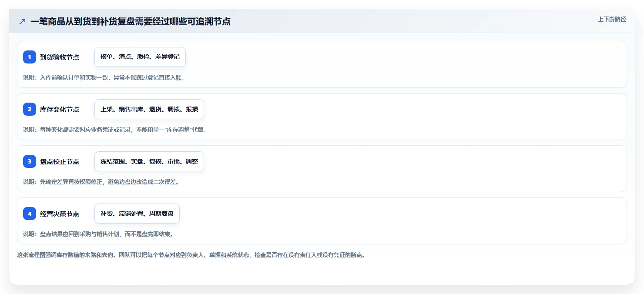Click the 上架、销售出库、退货、调拨、报损 chip
Image resolution: width=644 pixels, height=294 pixels.
(149, 109)
